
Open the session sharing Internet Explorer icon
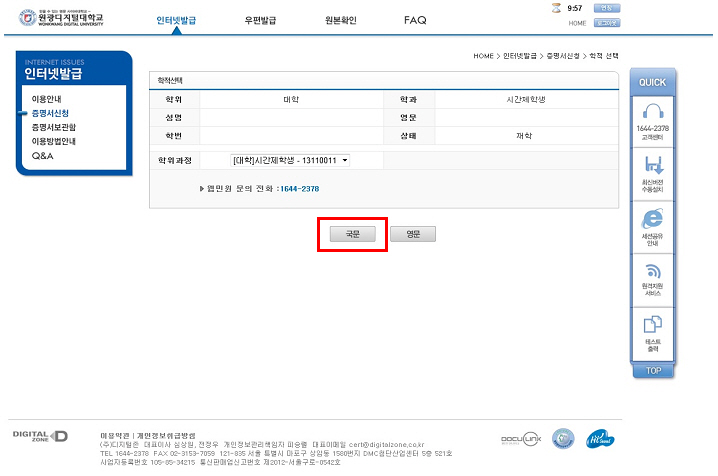tap(653, 219)
